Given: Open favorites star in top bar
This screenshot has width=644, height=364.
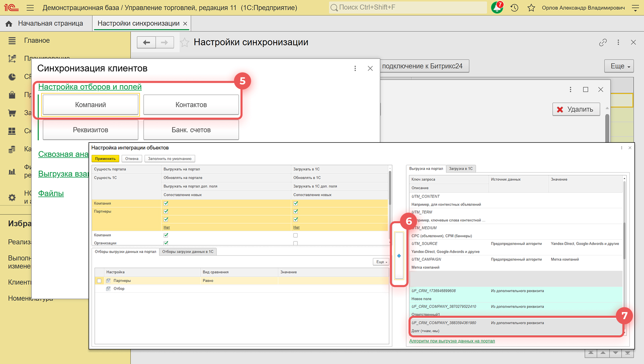Looking at the screenshot, I should coord(531,7).
